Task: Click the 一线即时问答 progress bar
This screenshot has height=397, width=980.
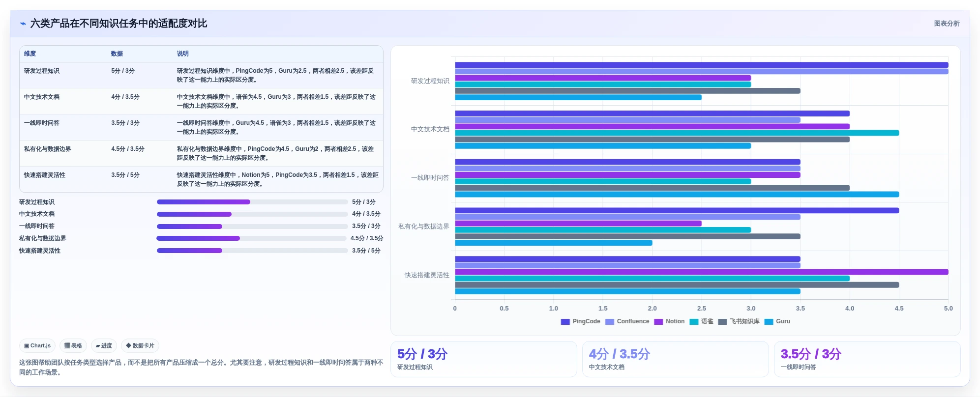Action: 252,227
